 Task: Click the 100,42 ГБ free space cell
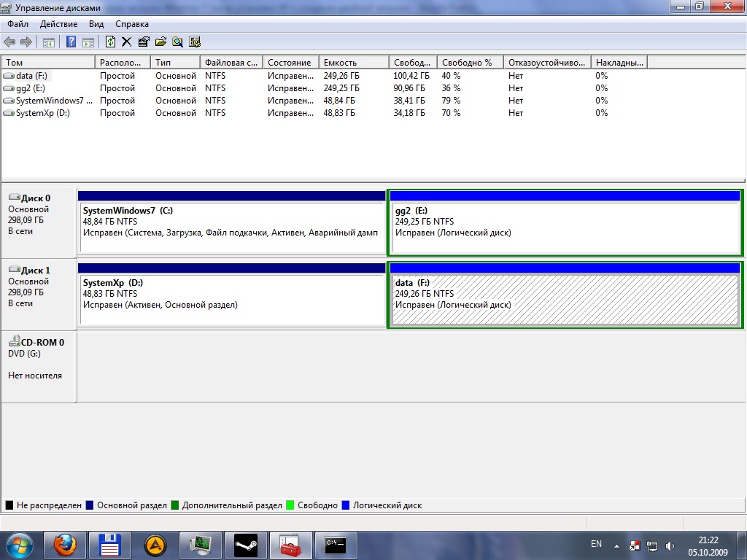(x=411, y=76)
